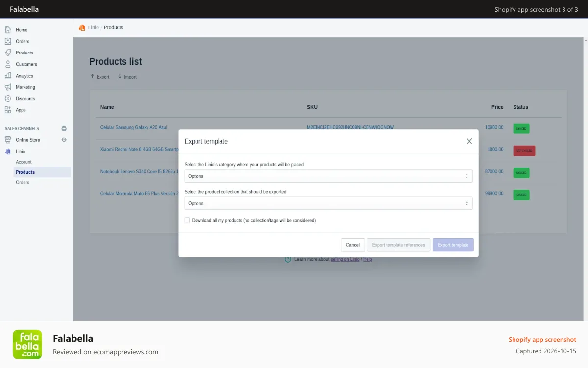Click the purple Export template button
588x368 pixels.
(453, 245)
